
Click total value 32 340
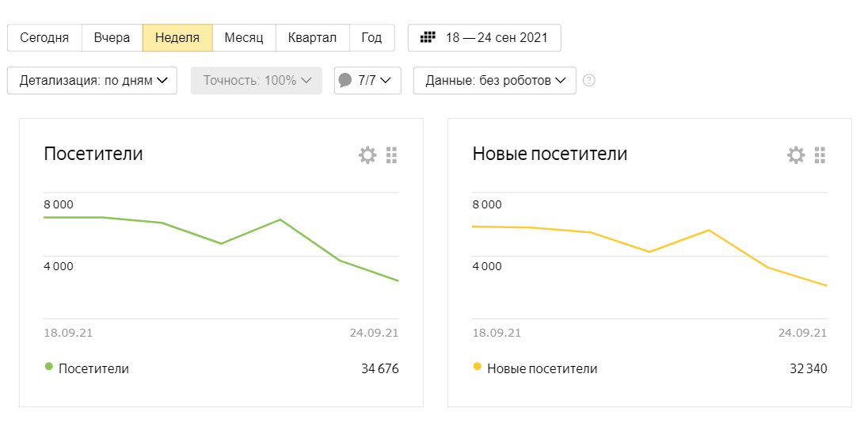coord(809,369)
